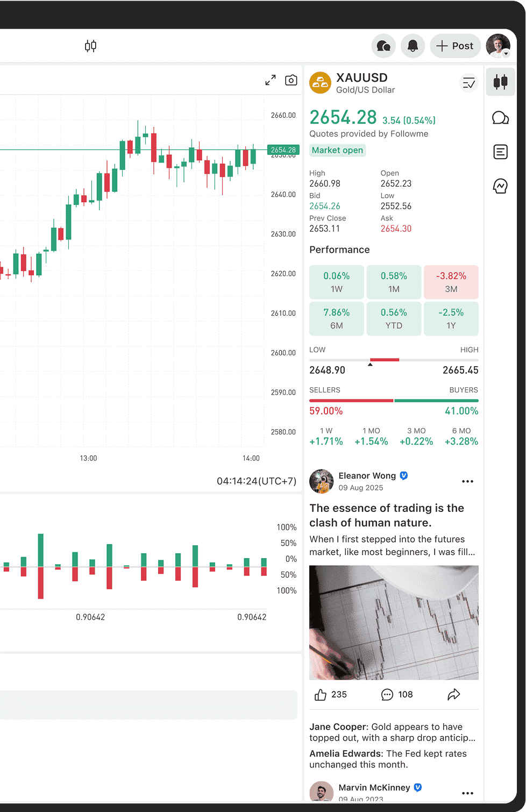Click the Post button
526x812 pixels.
[x=455, y=46]
